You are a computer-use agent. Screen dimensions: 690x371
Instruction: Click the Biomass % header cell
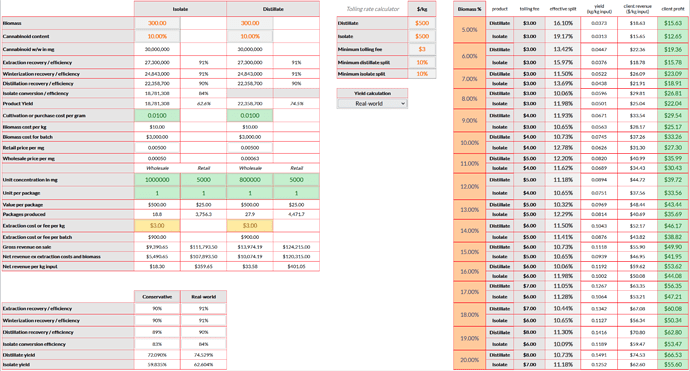[469, 9]
